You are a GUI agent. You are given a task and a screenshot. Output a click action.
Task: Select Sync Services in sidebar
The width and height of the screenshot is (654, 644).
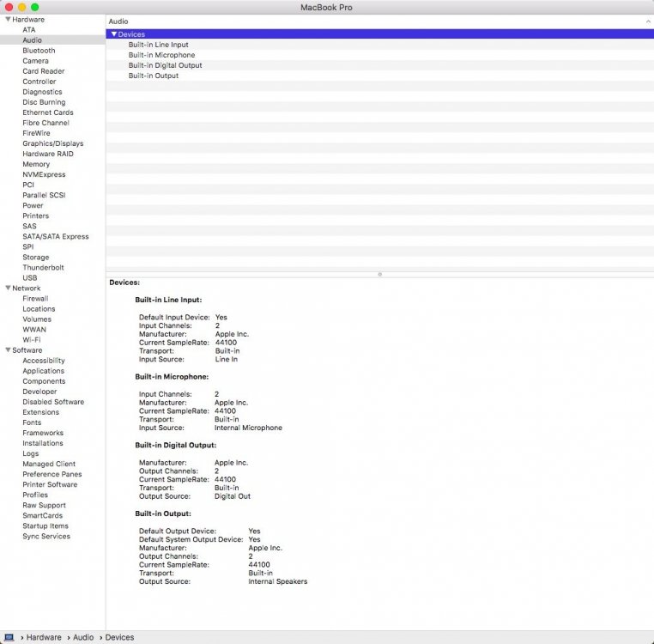pyautogui.click(x=46, y=537)
